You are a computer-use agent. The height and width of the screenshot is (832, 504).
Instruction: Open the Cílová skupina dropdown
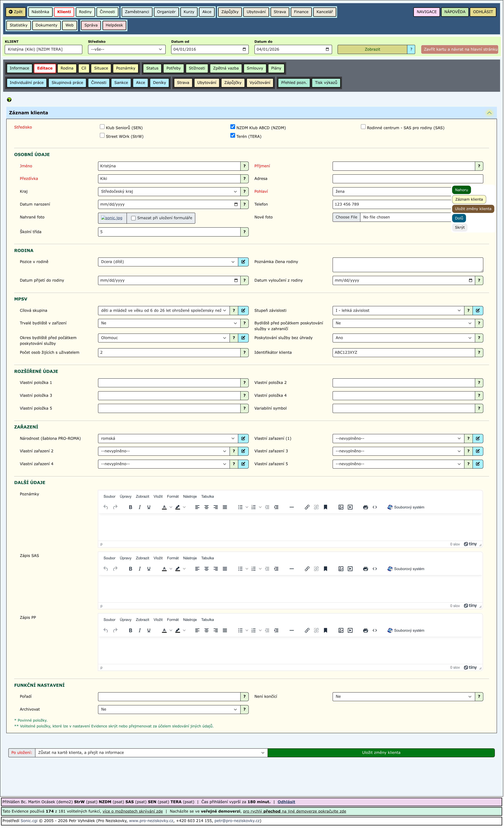click(164, 311)
